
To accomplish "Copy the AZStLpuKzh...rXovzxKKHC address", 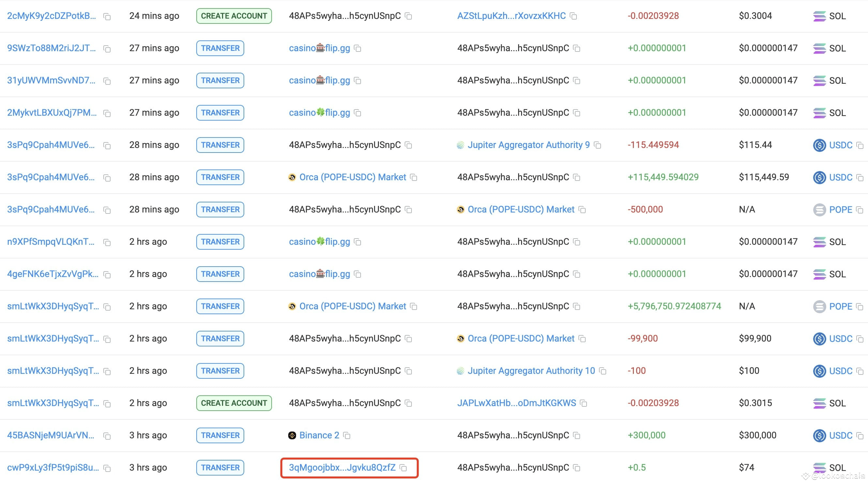I will (573, 16).
